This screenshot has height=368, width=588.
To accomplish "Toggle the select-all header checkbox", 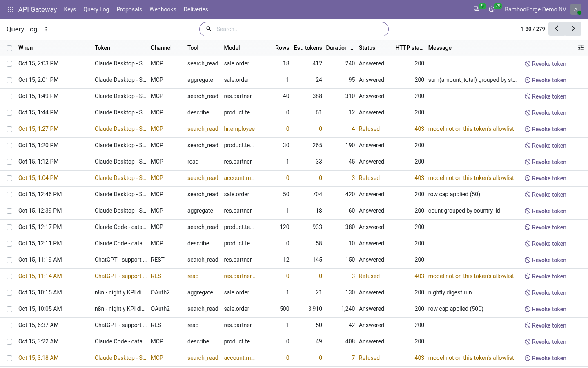I will 9,48.
